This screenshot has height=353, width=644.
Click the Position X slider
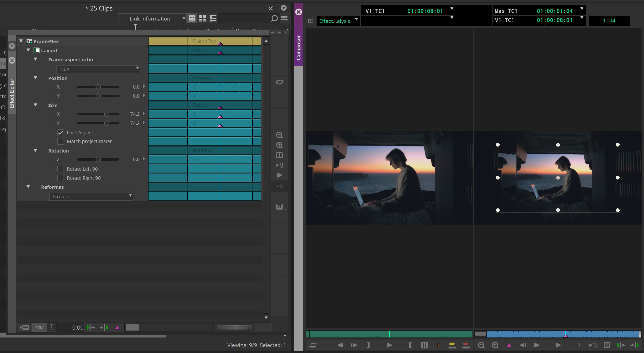(x=98, y=87)
